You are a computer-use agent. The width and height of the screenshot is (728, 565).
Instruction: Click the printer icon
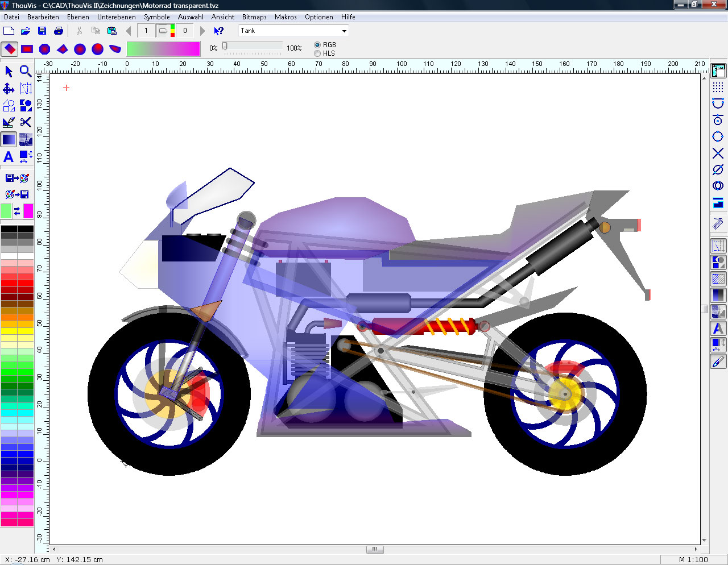coord(58,31)
